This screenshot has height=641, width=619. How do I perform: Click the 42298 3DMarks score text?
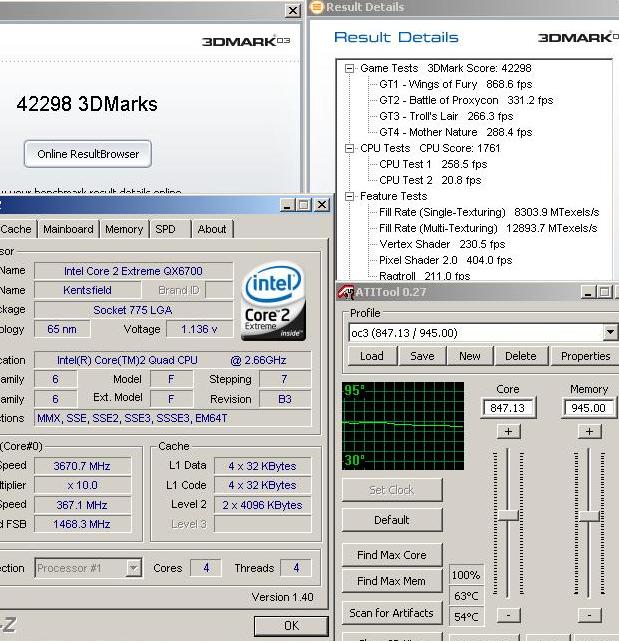point(87,104)
